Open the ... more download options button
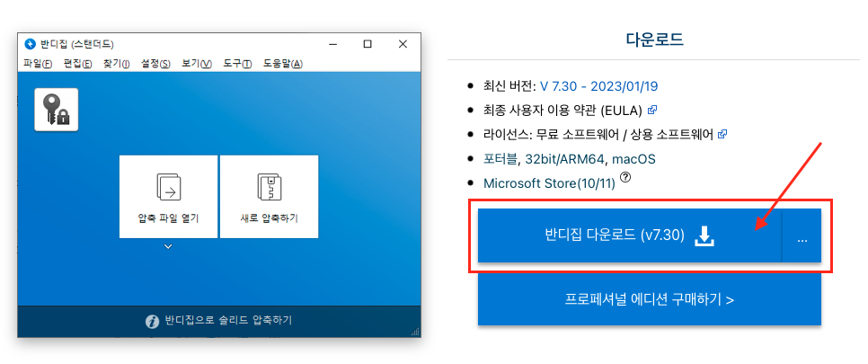 pyautogui.click(x=802, y=235)
